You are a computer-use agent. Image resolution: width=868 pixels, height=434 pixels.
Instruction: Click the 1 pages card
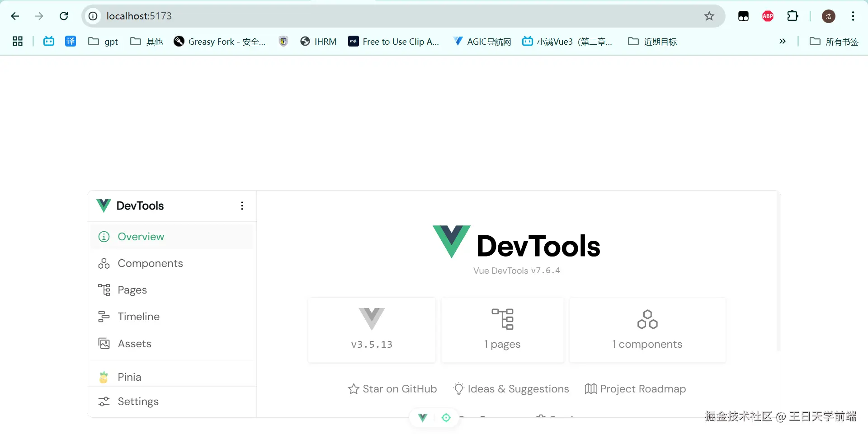tap(502, 330)
